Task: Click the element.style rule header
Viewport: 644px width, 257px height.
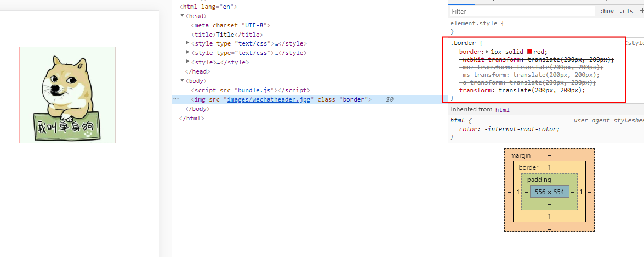Action: tap(477, 24)
